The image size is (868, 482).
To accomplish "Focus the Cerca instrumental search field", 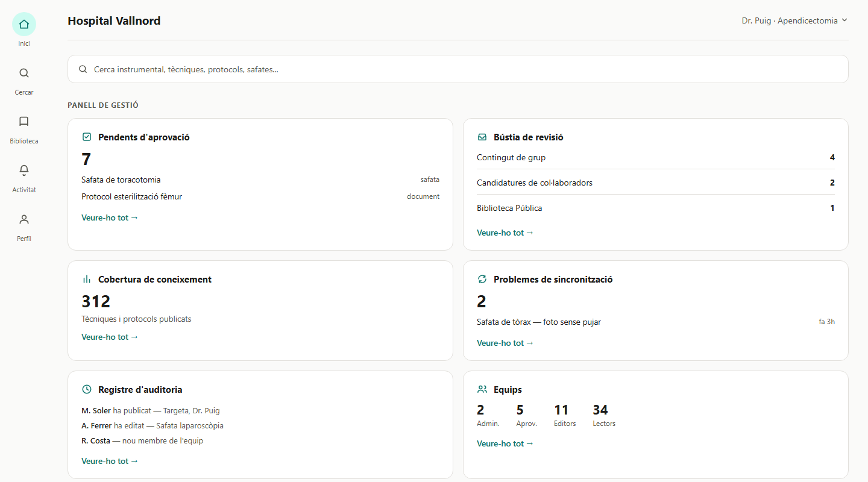I will point(458,69).
